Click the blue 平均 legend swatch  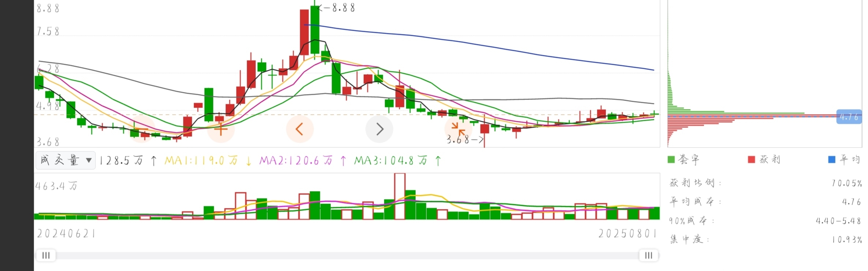coord(832,160)
